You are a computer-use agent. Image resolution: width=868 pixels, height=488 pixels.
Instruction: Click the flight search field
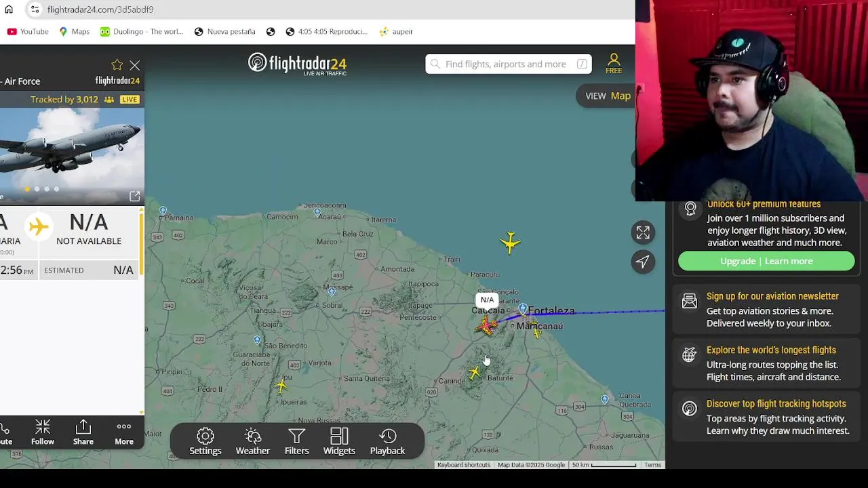508,64
